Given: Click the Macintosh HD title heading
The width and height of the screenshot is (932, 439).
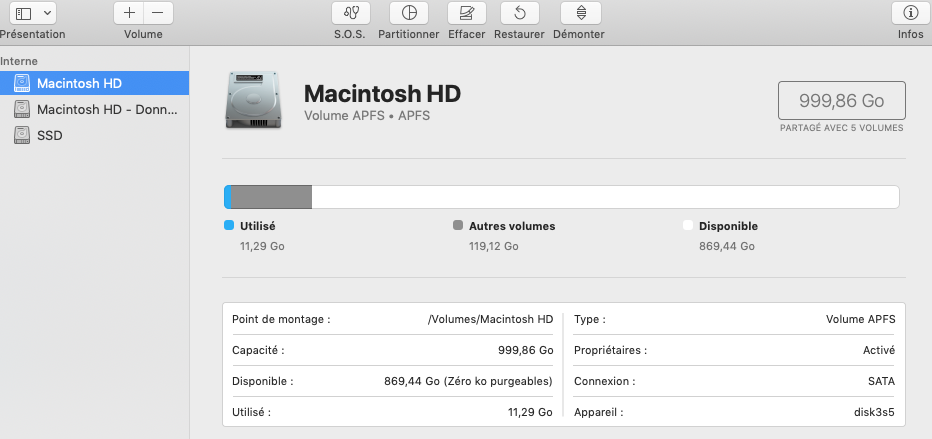Looking at the screenshot, I should click(x=382, y=94).
